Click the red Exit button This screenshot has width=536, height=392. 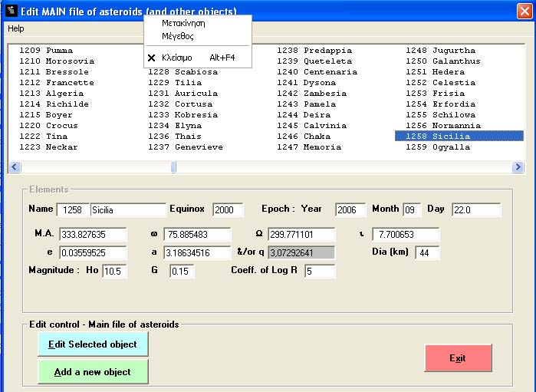coord(458,357)
